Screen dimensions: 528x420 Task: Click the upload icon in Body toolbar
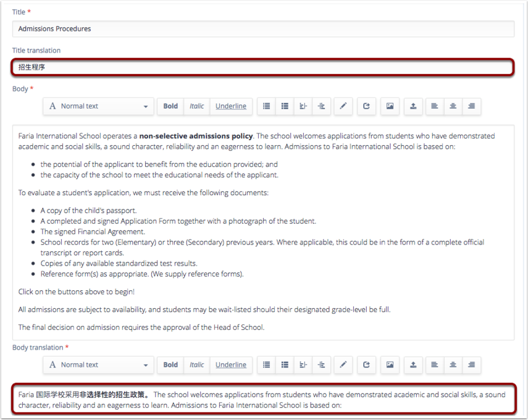pyautogui.click(x=413, y=106)
